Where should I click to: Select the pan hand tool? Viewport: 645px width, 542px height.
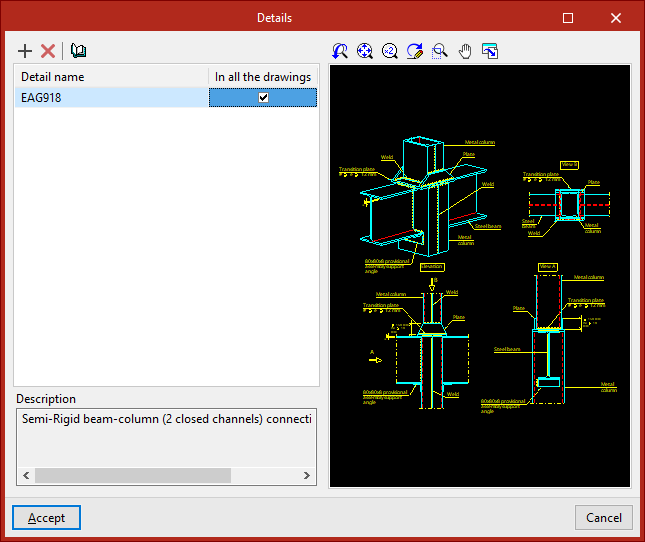coord(465,51)
